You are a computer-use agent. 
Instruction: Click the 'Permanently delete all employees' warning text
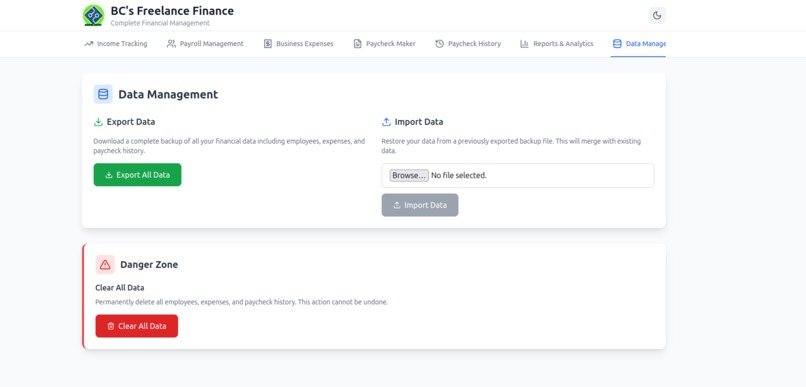click(242, 302)
